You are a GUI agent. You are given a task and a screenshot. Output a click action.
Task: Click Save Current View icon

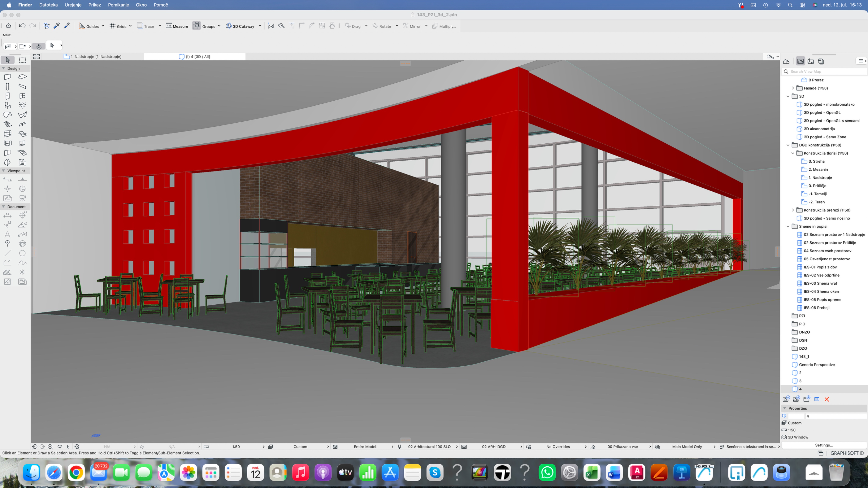click(x=786, y=399)
